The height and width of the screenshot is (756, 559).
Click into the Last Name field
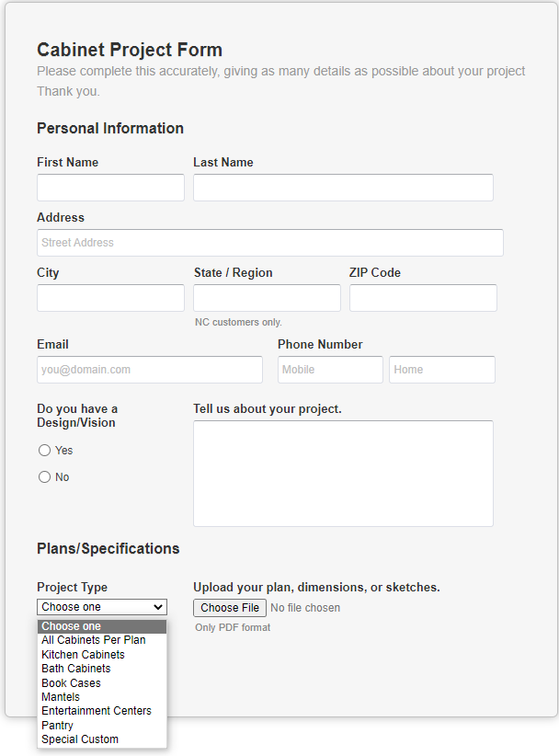(343, 188)
